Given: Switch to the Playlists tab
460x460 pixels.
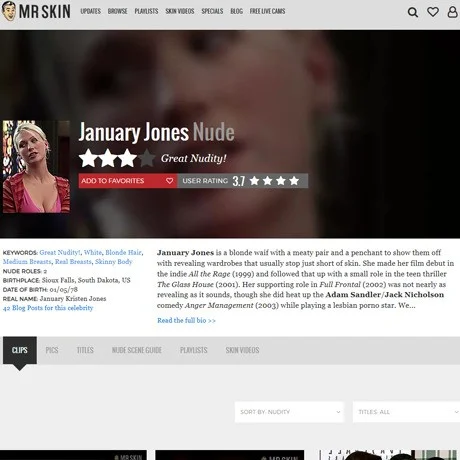Looking at the screenshot, I should pyautogui.click(x=194, y=350).
